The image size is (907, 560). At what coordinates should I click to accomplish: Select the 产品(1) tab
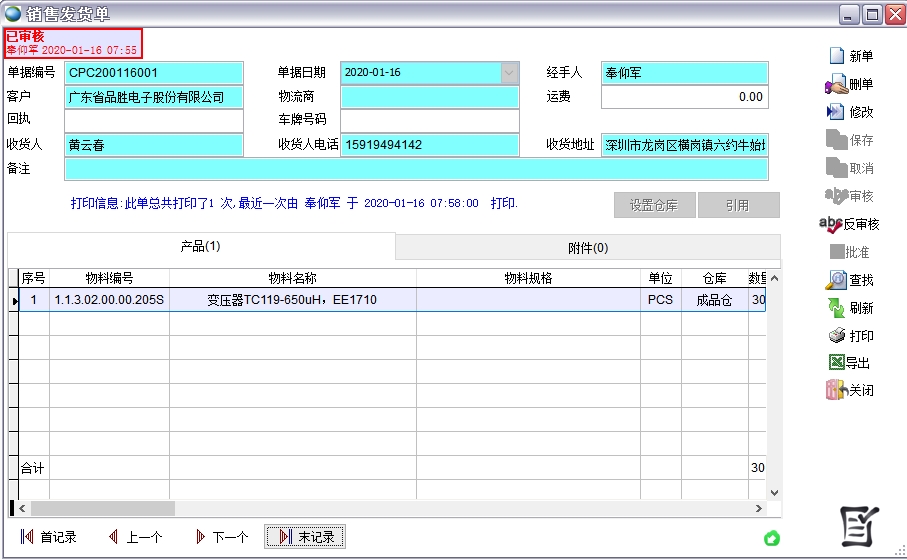200,246
